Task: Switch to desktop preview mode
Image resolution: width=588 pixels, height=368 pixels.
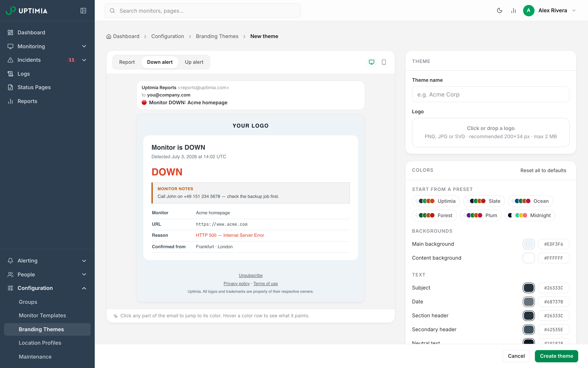Action: 372,62
